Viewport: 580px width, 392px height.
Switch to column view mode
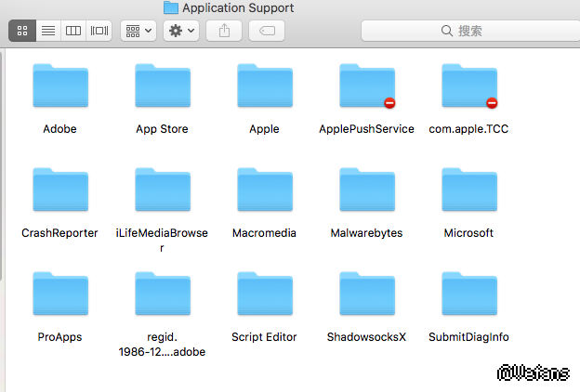[x=72, y=31]
